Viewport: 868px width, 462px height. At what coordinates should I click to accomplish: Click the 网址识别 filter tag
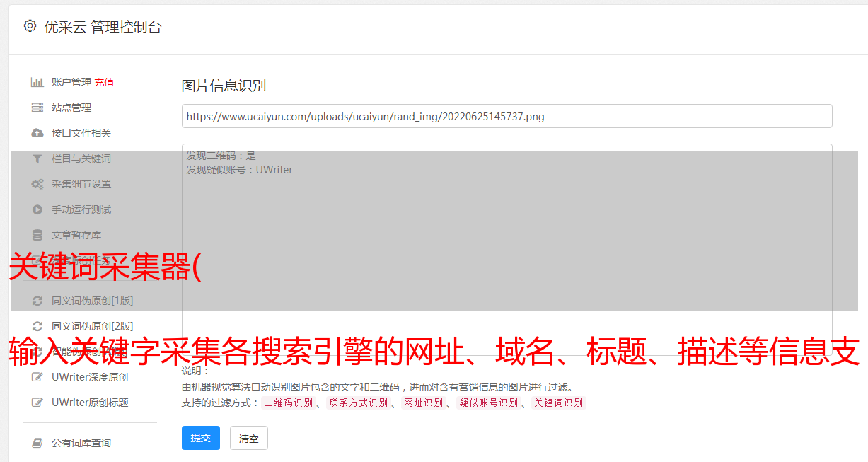point(423,403)
